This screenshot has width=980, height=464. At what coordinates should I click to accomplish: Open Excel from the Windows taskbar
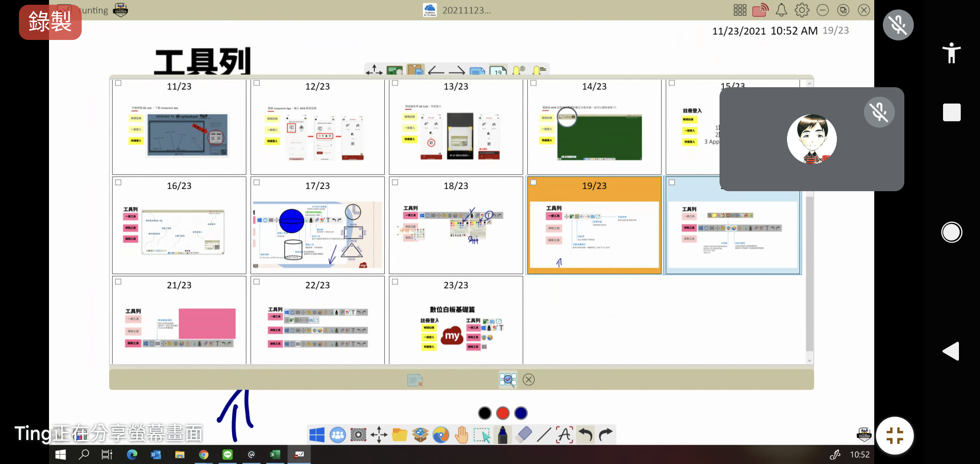(x=275, y=454)
